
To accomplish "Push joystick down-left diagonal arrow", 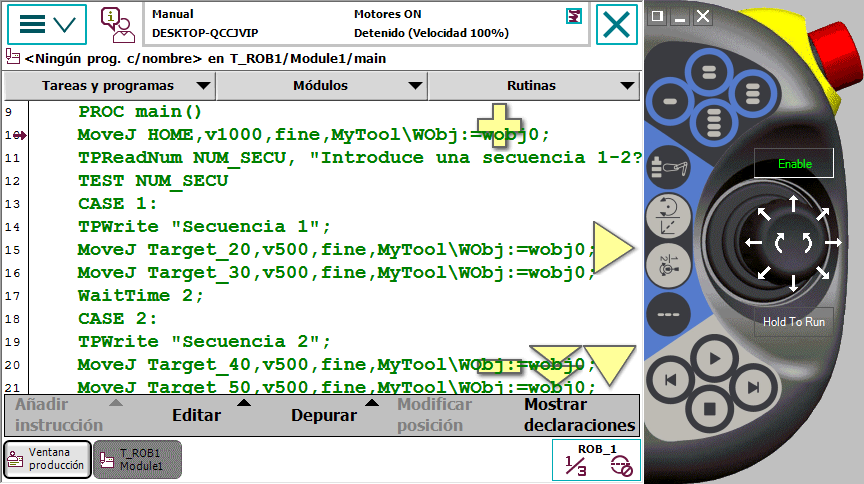I will 764,272.
